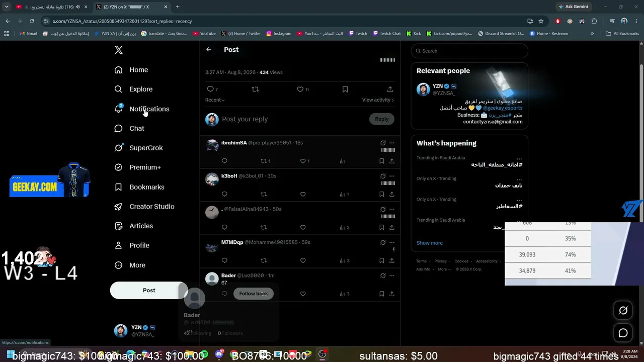Click the white Post button

click(x=149, y=290)
